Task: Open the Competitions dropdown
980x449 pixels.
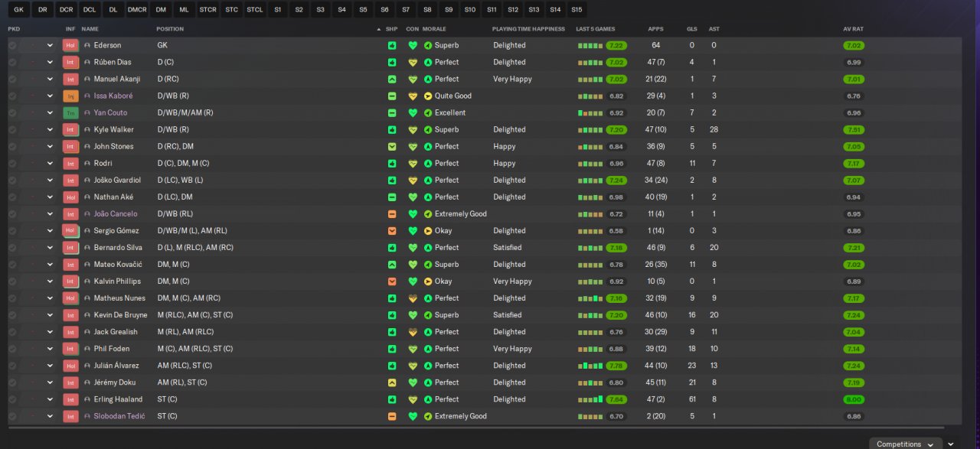Action: (905, 444)
